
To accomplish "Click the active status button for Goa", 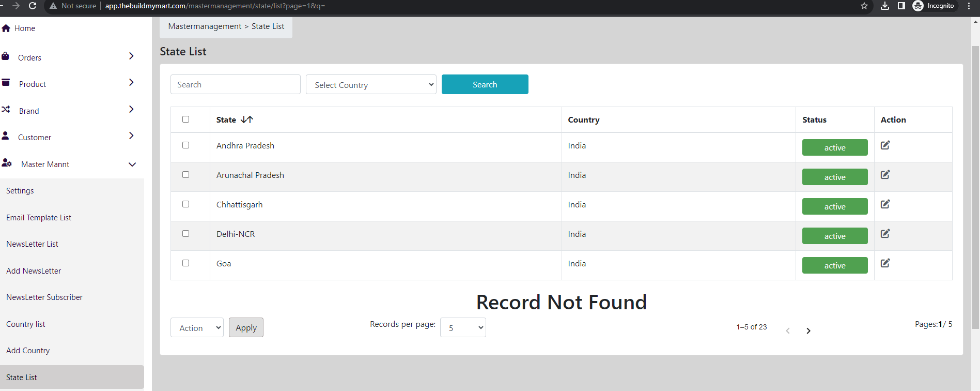I will pos(835,265).
